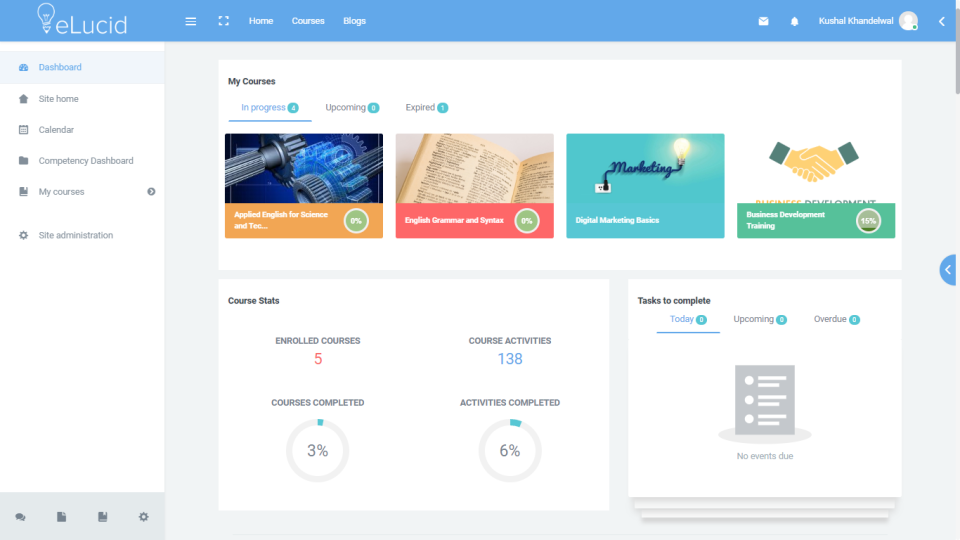The height and width of the screenshot is (540, 960).
Task: Click the Site administration gear icon
Action: [23, 235]
